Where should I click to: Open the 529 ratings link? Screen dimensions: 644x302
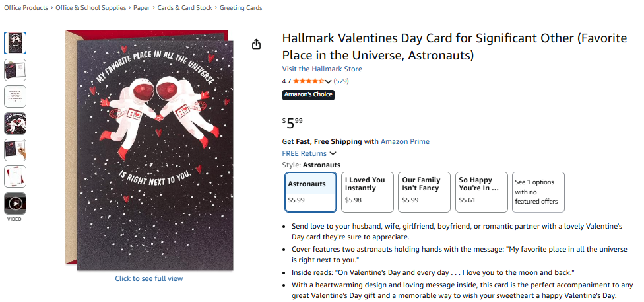(x=341, y=81)
